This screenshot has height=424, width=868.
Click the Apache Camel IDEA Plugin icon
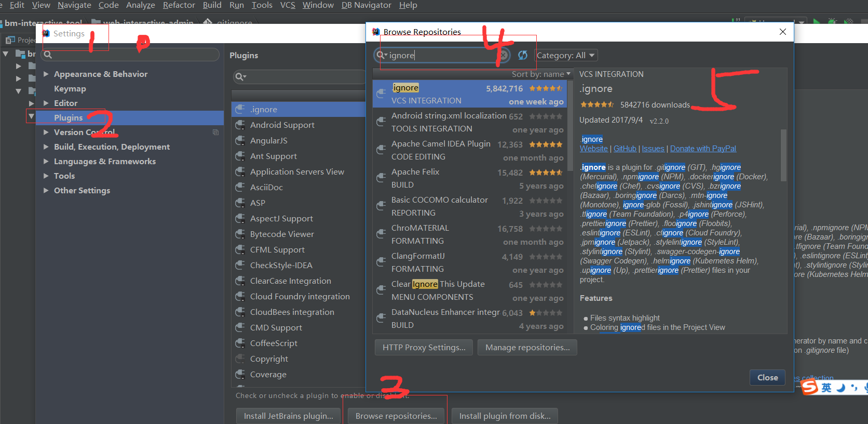click(381, 150)
